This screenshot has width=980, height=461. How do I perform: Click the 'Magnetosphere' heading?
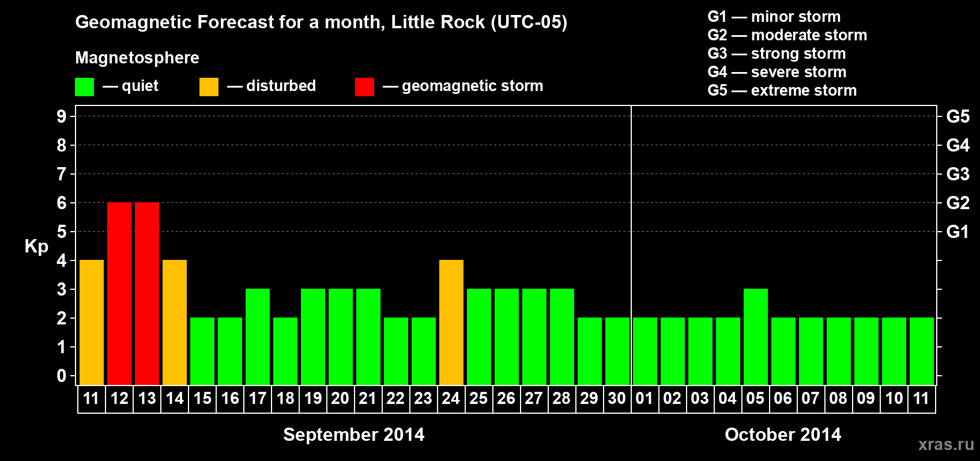click(137, 58)
